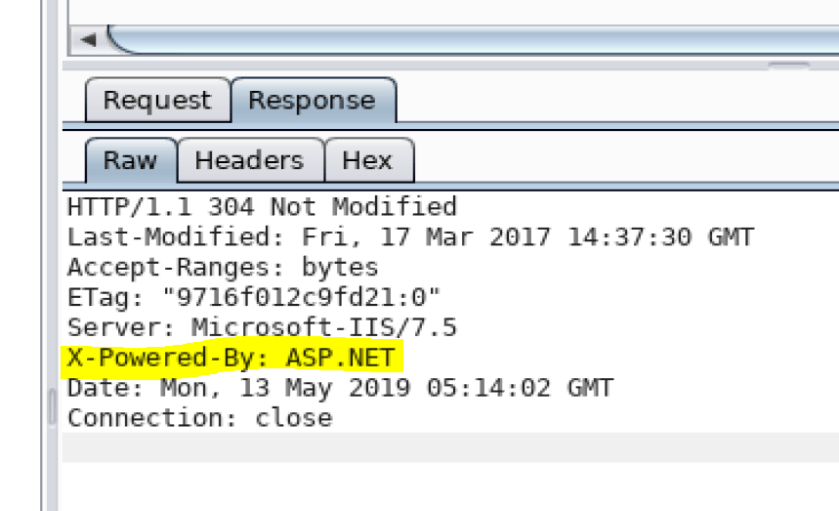Screen dimensions: 839x511
Task: Click the HTTP/1.1 304 Not Modified line
Action: (262, 208)
